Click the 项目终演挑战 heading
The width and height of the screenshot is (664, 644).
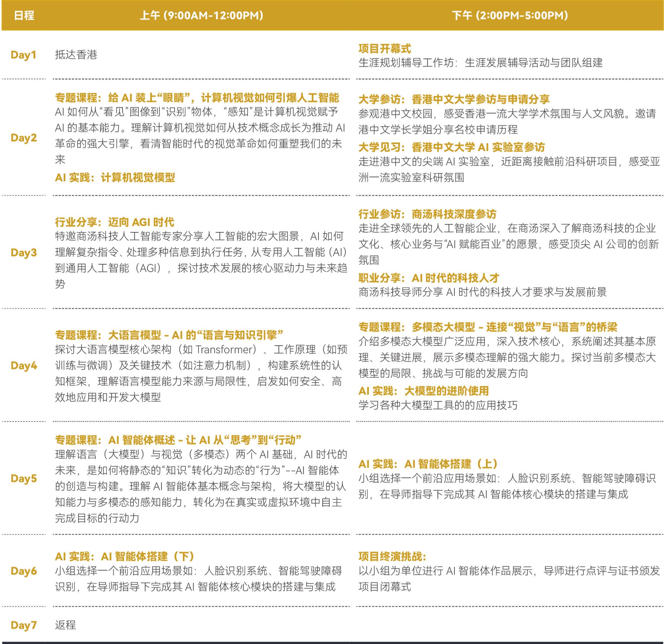392,556
